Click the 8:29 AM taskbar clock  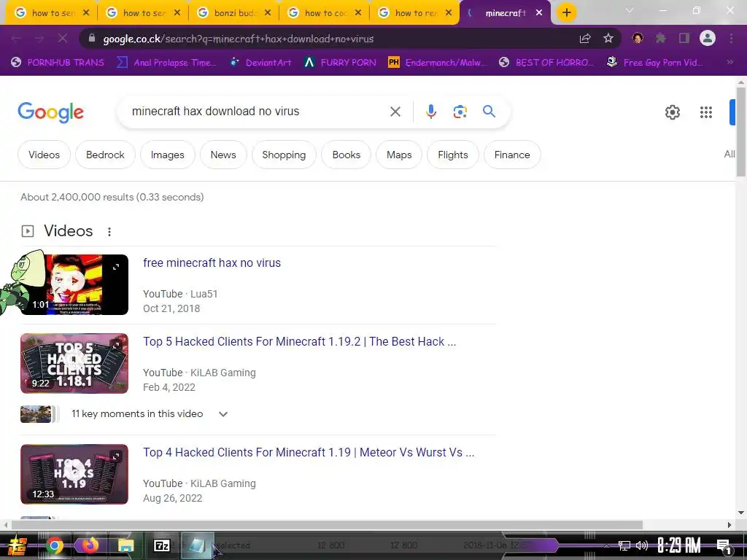(679, 545)
